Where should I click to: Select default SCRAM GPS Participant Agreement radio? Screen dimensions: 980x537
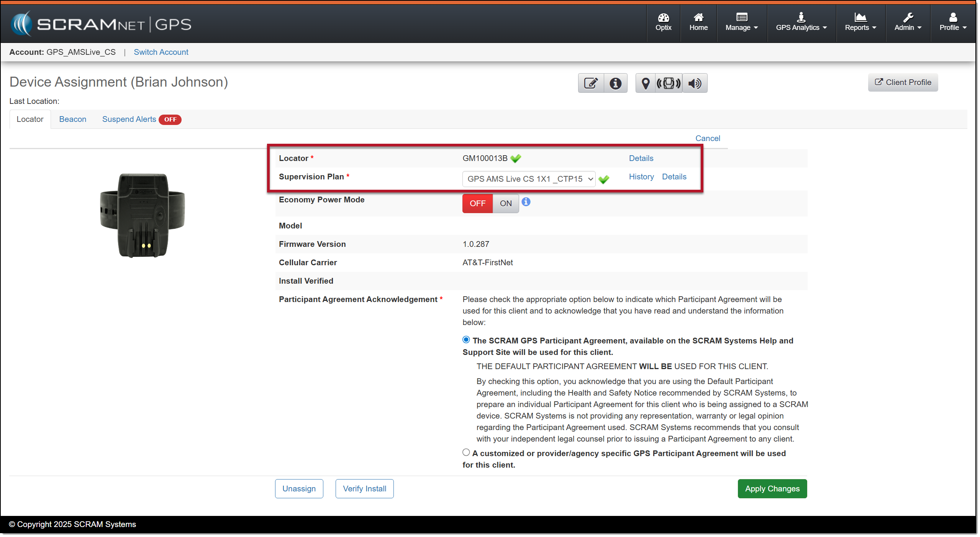tap(466, 340)
